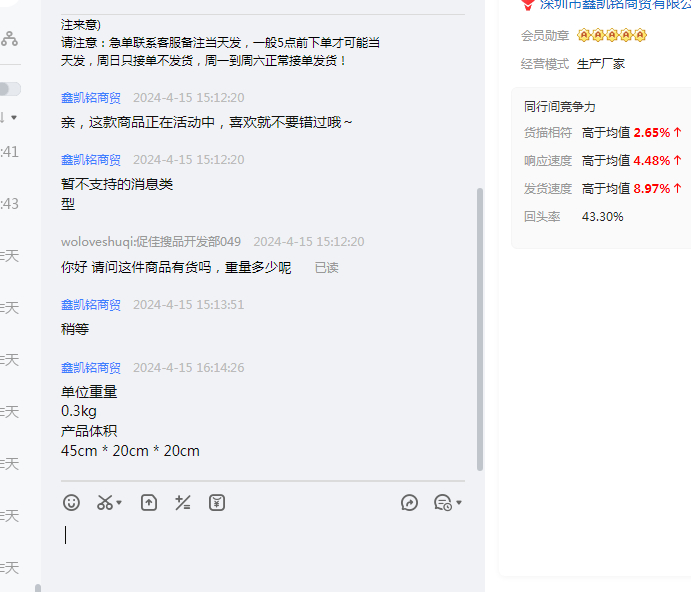Image resolution: width=691 pixels, height=592 pixels.
Task: Click the 发货速度 8.97% value
Action: tap(652, 189)
